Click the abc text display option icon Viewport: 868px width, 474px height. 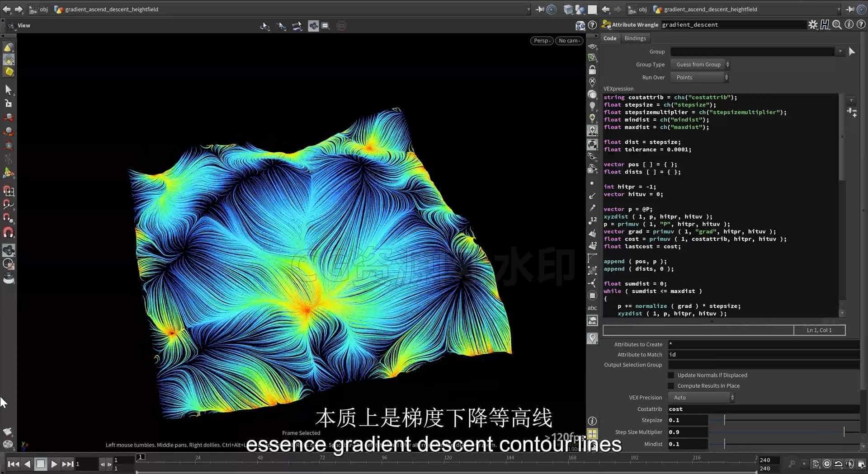pyautogui.click(x=592, y=308)
